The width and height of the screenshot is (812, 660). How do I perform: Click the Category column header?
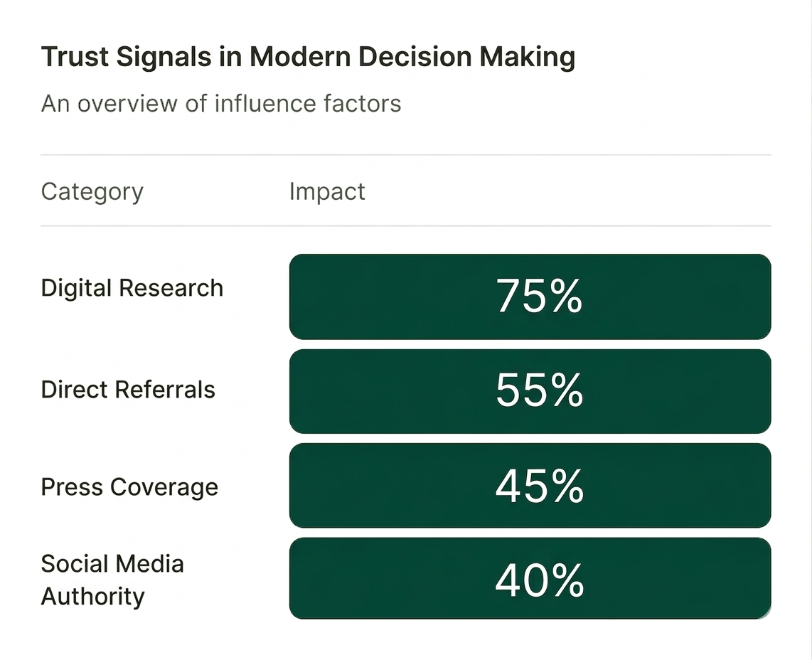(92, 191)
